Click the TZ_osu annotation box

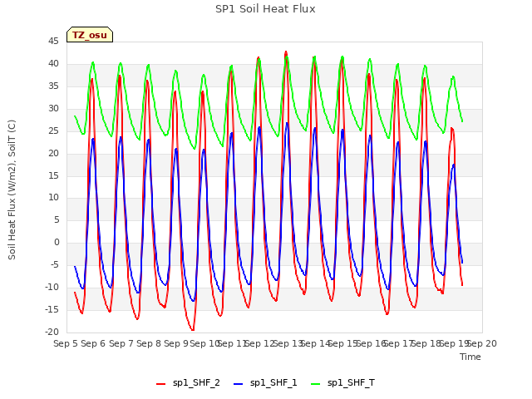[x=90, y=35]
